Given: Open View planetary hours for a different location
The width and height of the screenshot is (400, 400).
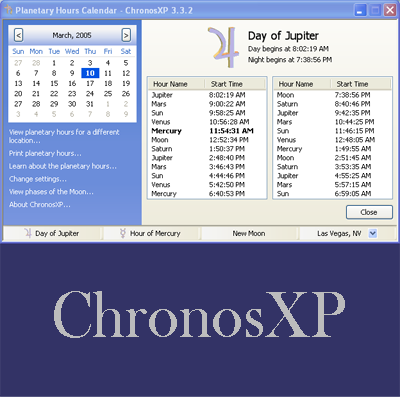Looking at the screenshot, I should 64,136.
